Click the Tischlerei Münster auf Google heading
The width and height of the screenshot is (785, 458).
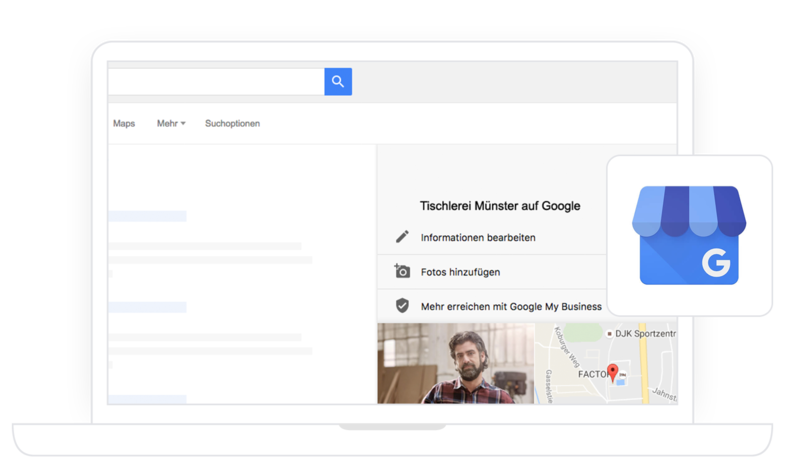click(x=500, y=206)
